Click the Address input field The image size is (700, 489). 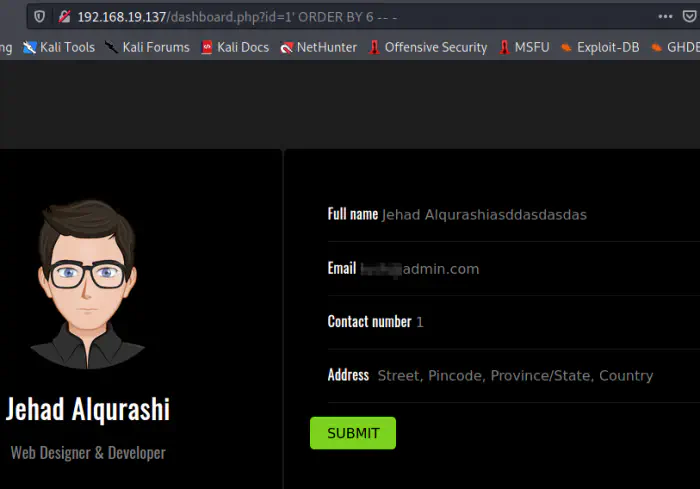point(530,376)
